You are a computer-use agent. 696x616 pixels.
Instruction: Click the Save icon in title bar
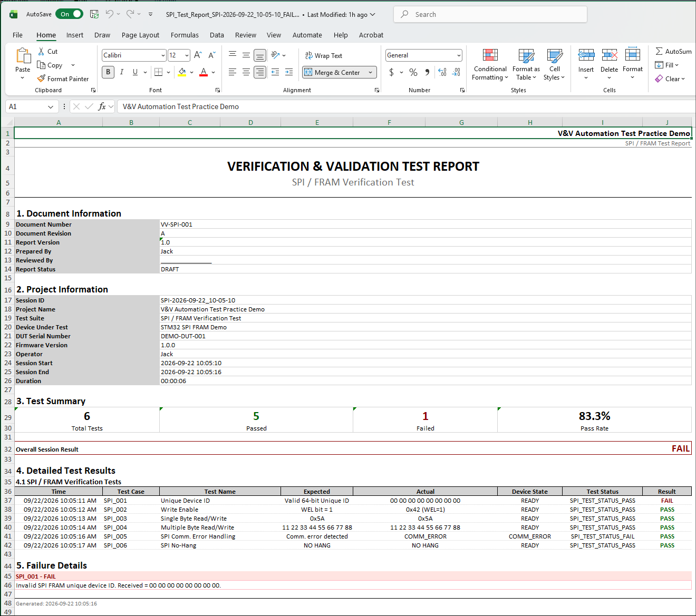[94, 14]
